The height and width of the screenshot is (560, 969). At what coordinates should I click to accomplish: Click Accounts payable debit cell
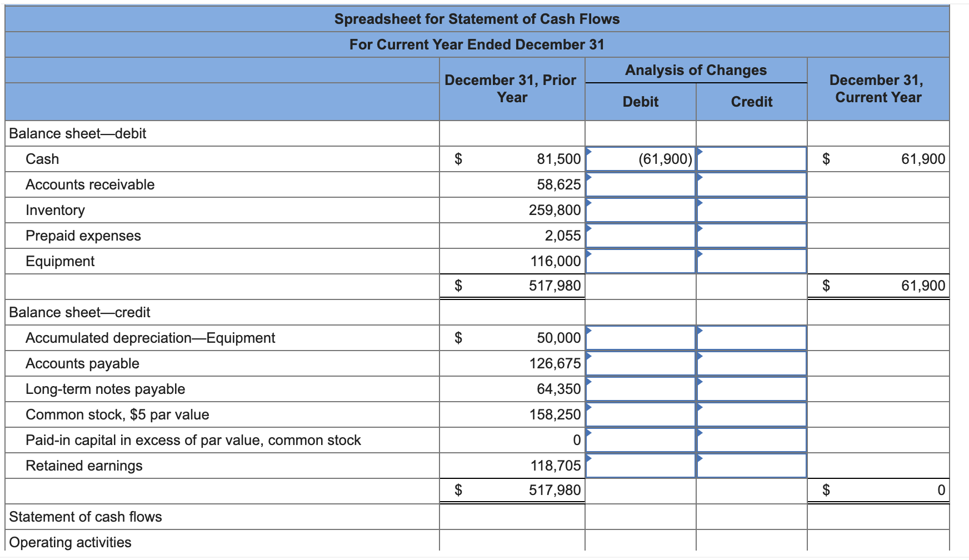641,363
